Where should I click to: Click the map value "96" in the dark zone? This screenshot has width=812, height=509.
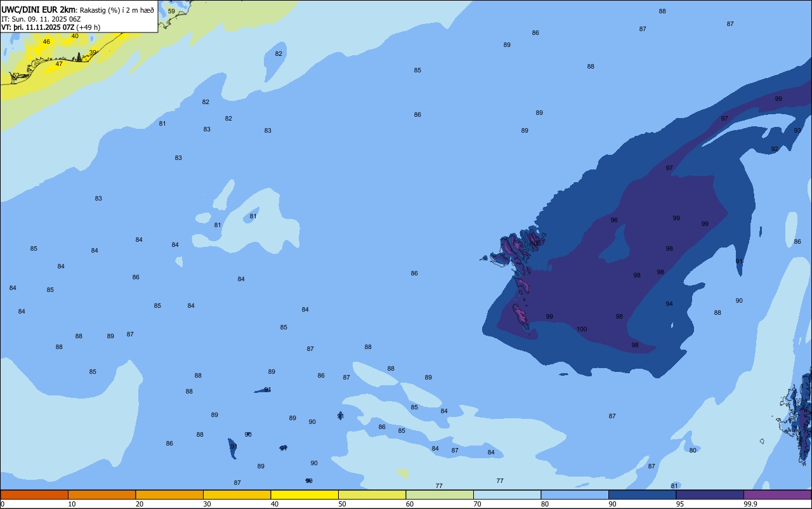tap(614, 220)
